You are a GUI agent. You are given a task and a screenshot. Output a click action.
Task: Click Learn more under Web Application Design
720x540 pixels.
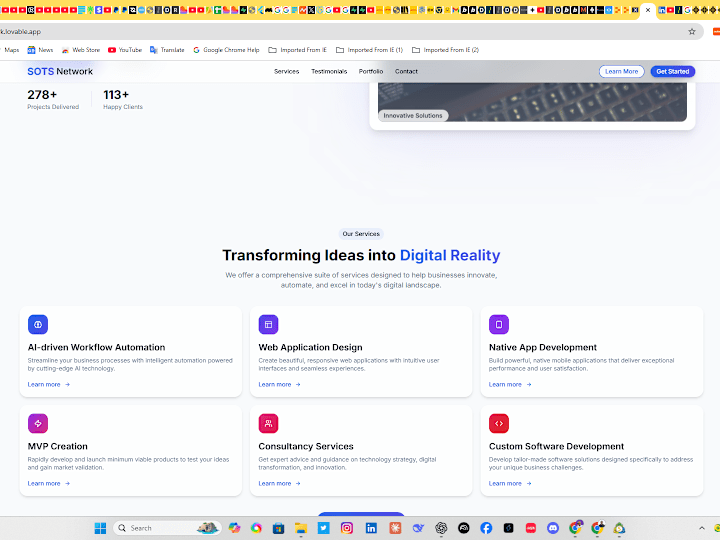279,384
